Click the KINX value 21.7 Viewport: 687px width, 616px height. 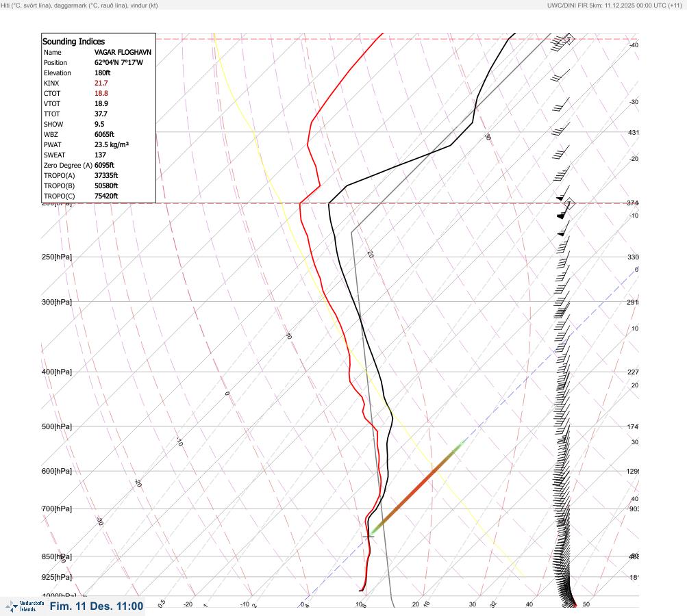pos(101,84)
